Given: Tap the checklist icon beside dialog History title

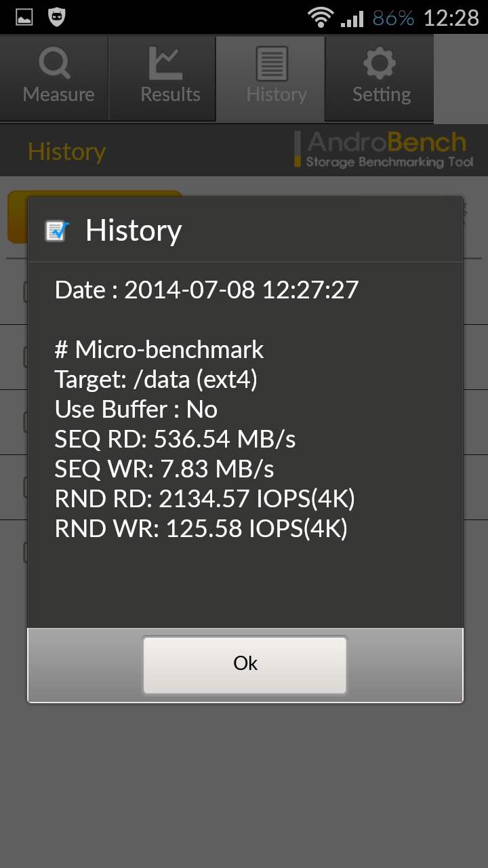Looking at the screenshot, I should pos(57,231).
